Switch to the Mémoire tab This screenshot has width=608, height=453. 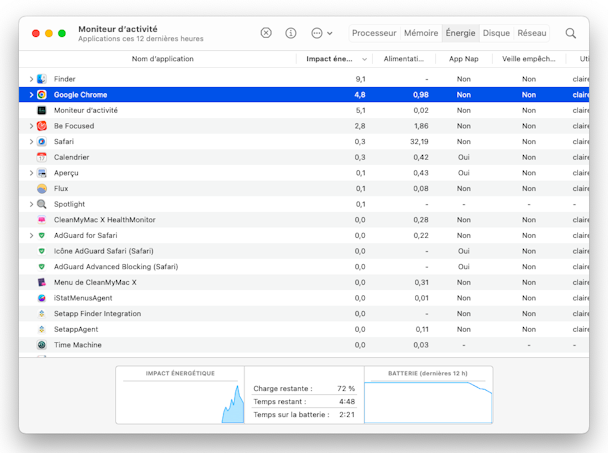[421, 33]
